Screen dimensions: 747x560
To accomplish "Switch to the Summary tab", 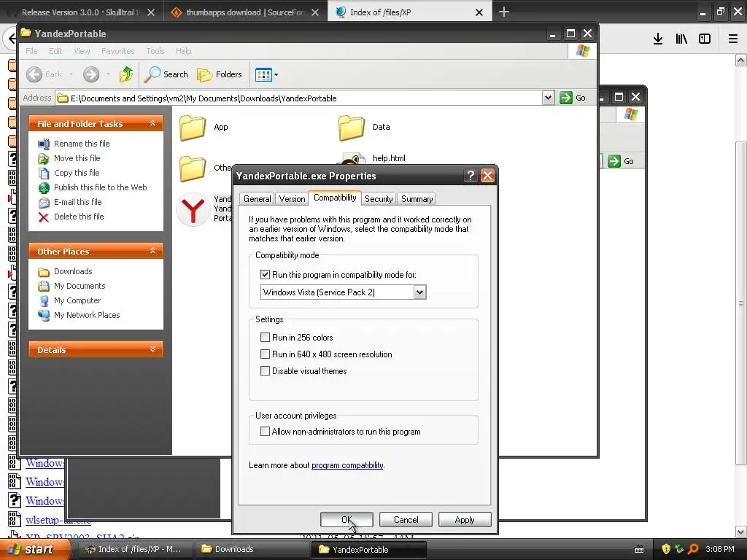I will click(417, 199).
